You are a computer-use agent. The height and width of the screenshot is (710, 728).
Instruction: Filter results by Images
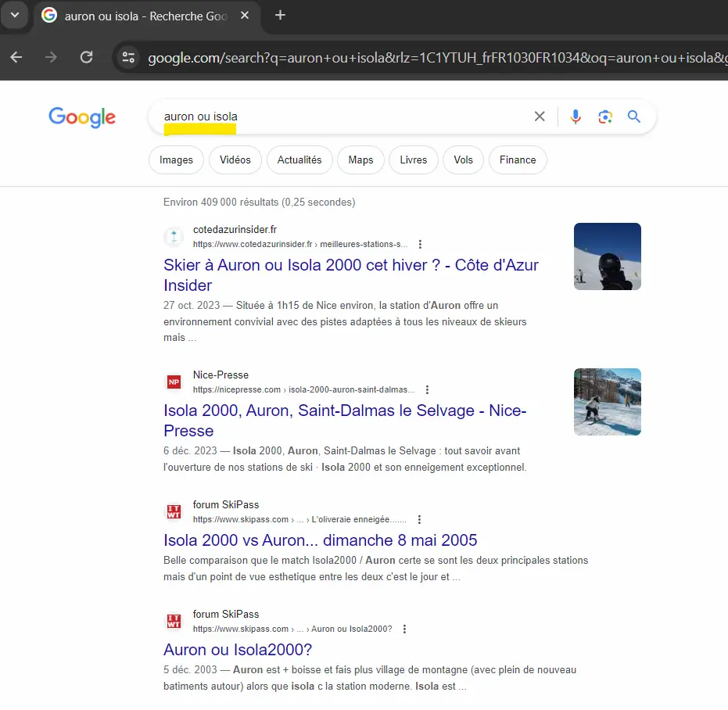click(x=176, y=160)
